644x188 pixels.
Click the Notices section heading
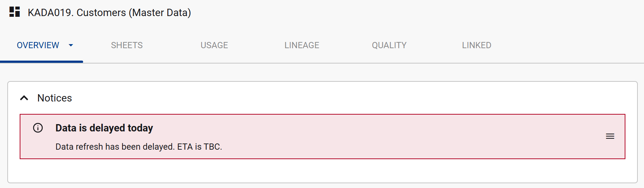pos(55,98)
